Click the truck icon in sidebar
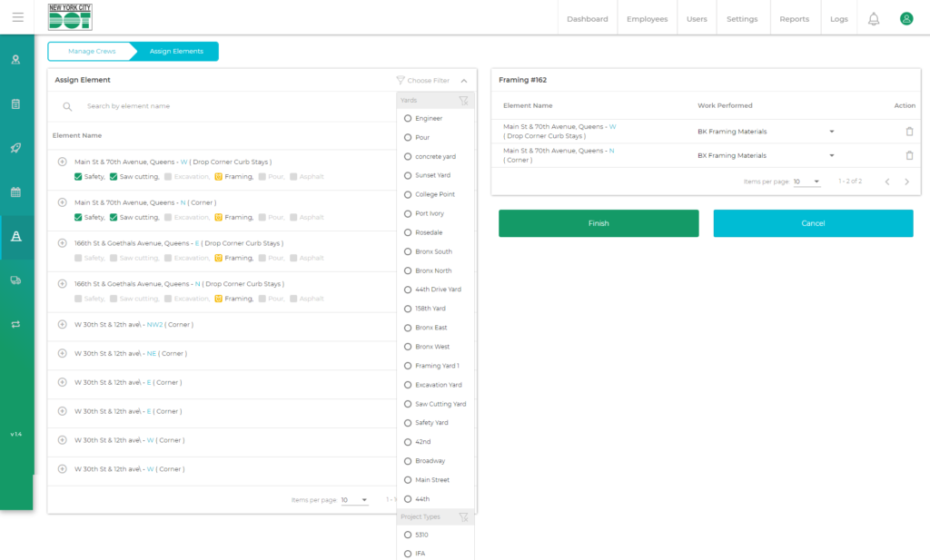 coord(15,280)
